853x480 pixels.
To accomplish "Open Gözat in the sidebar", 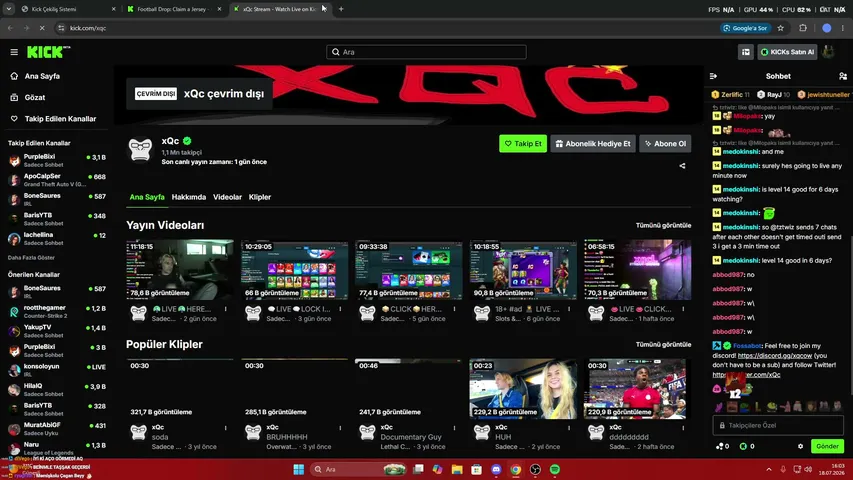I will 35,97.
